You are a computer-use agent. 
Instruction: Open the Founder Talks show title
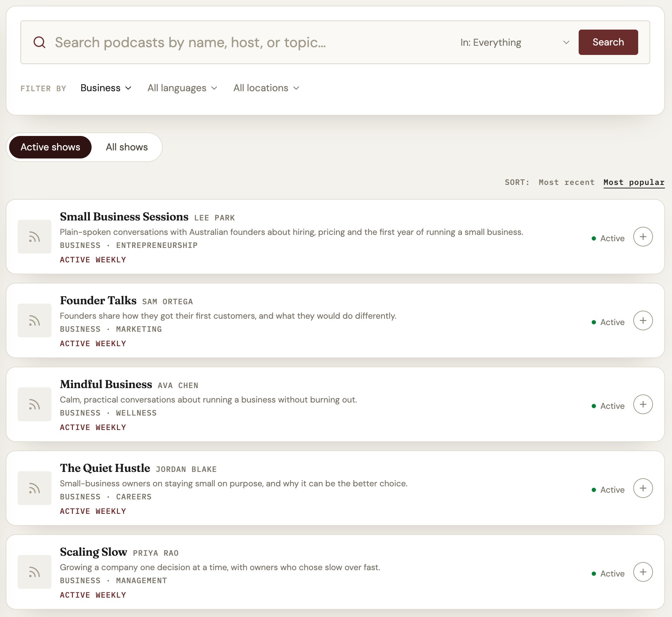pos(98,300)
